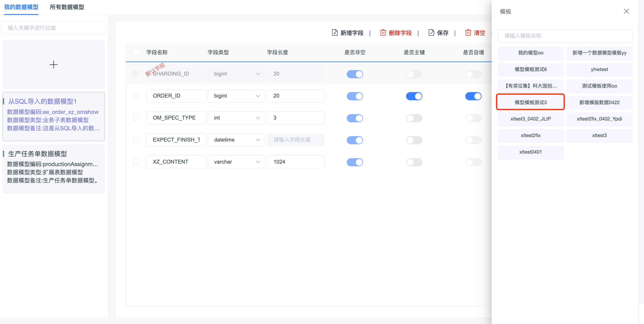Close the 模板 template panel

point(626,11)
